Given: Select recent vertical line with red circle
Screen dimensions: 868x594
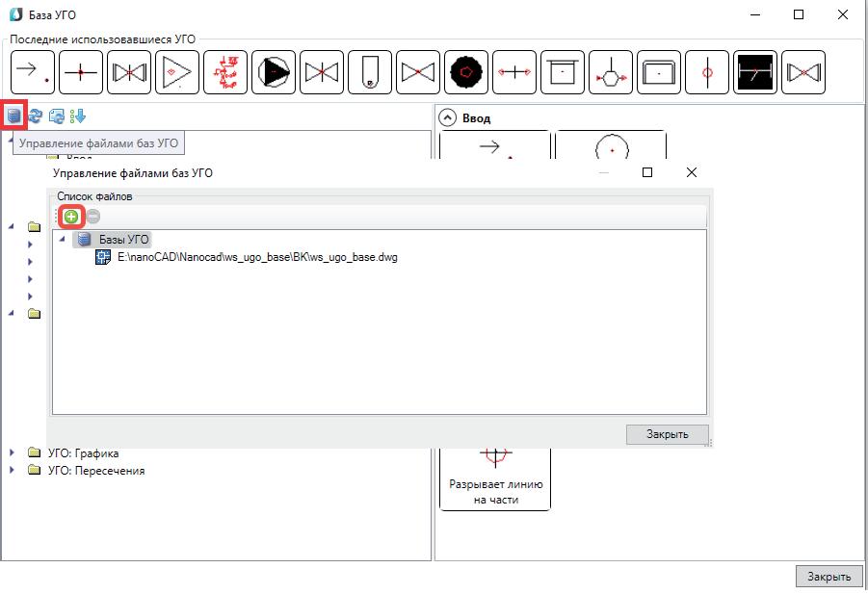Looking at the screenshot, I should click(707, 72).
